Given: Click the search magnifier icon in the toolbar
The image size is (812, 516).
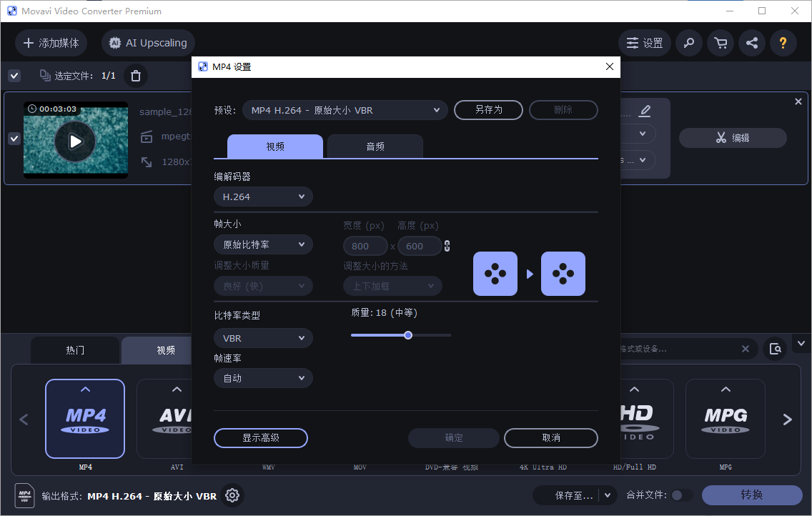Looking at the screenshot, I should (688, 43).
